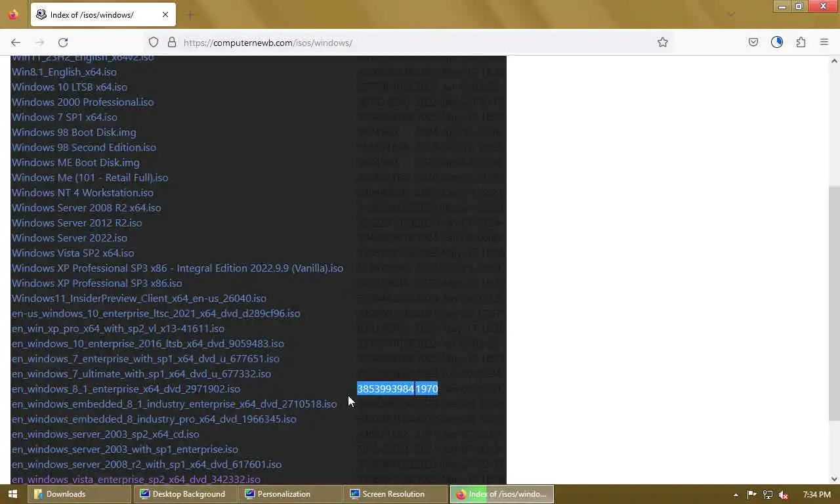This screenshot has width=840, height=504.
Task: Open en_windows_7_enterprise_with_sp1 iso link
Action: [145, 358]
